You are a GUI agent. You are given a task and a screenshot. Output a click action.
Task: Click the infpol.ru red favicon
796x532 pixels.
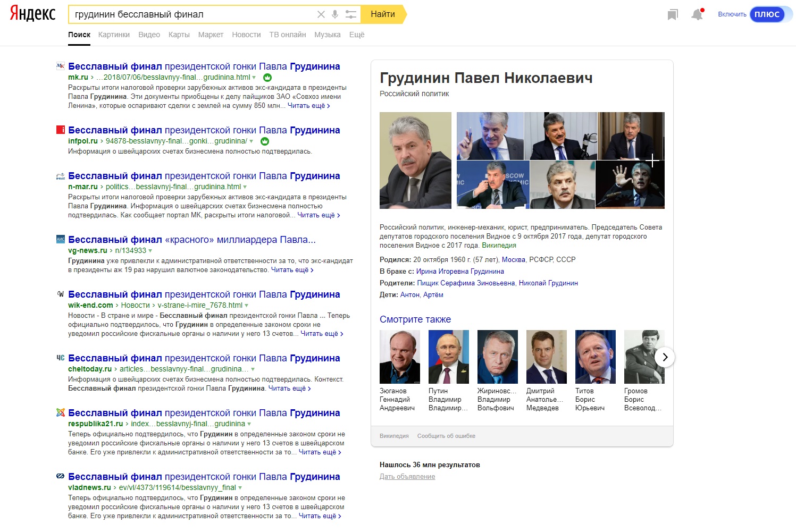coord(60,130)
